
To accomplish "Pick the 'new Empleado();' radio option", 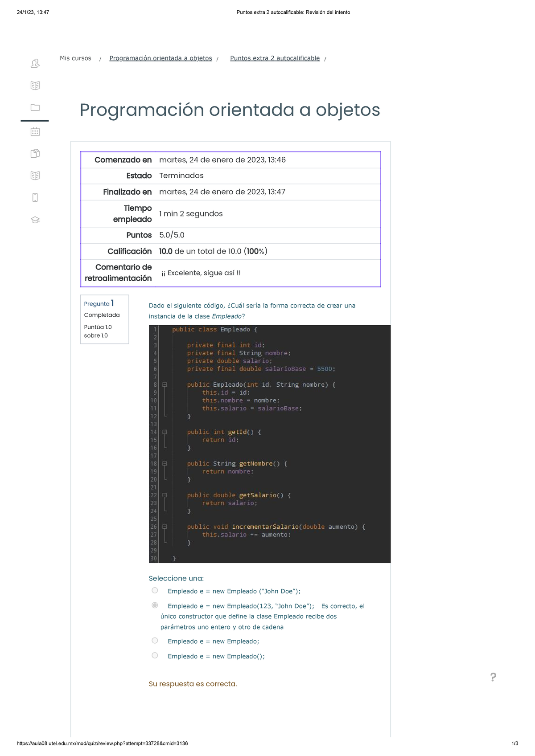I will [x=155, y=655].
